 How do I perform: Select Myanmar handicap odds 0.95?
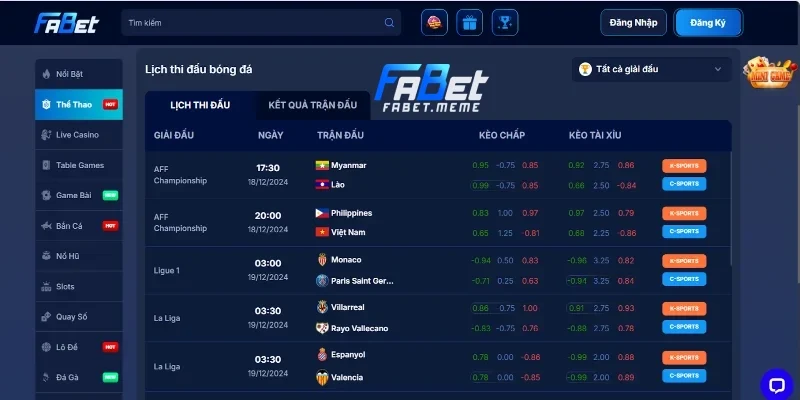point(481,165)
